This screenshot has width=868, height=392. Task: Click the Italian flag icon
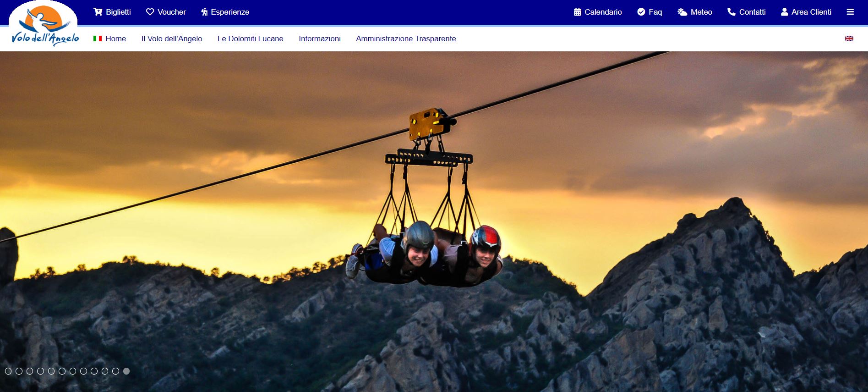point(98,39)
